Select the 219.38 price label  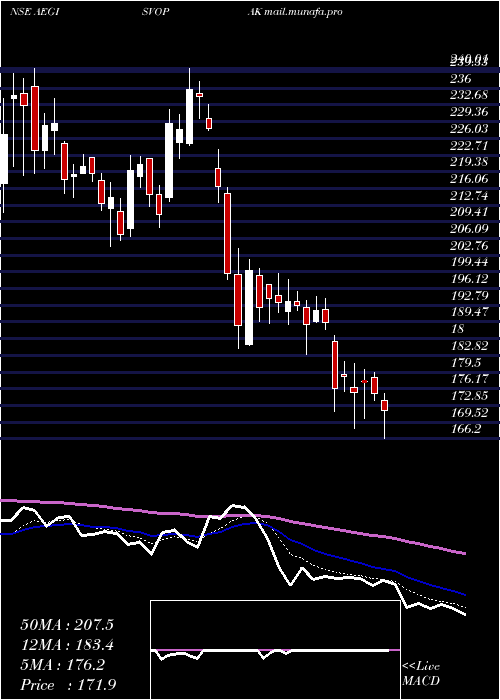[469, 162]
